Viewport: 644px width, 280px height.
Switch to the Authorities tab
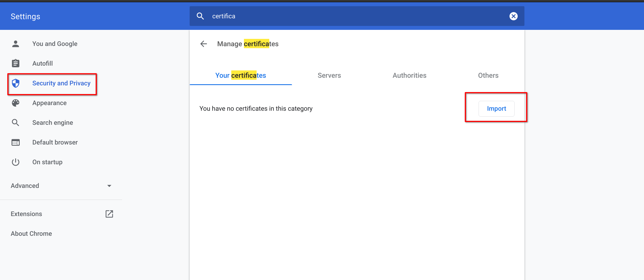409,75
